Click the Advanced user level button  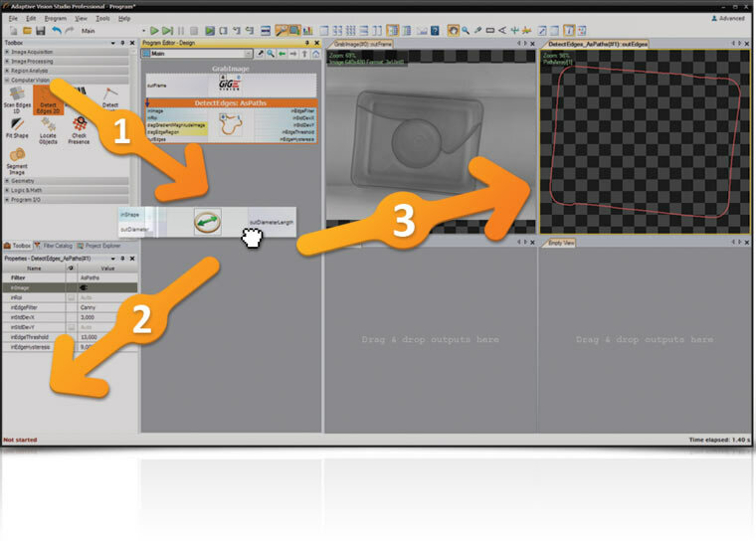click(728, 18)
